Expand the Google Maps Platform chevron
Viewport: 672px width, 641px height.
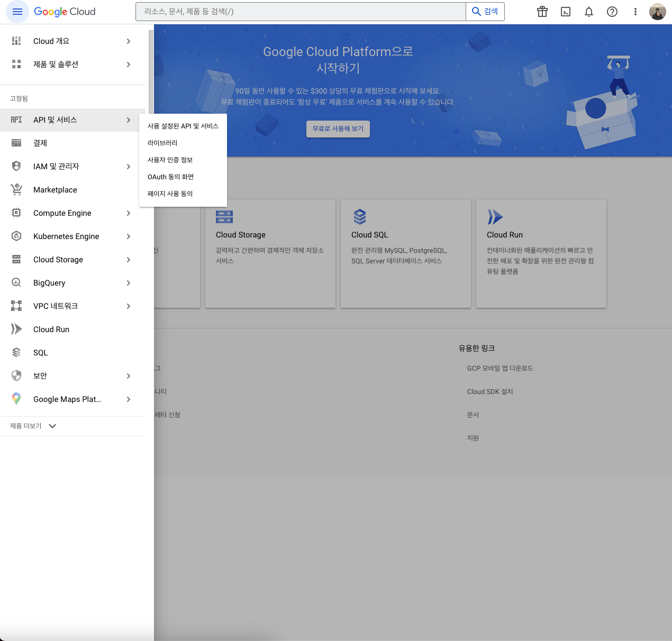pyautogui.click(x=129, y=399)
